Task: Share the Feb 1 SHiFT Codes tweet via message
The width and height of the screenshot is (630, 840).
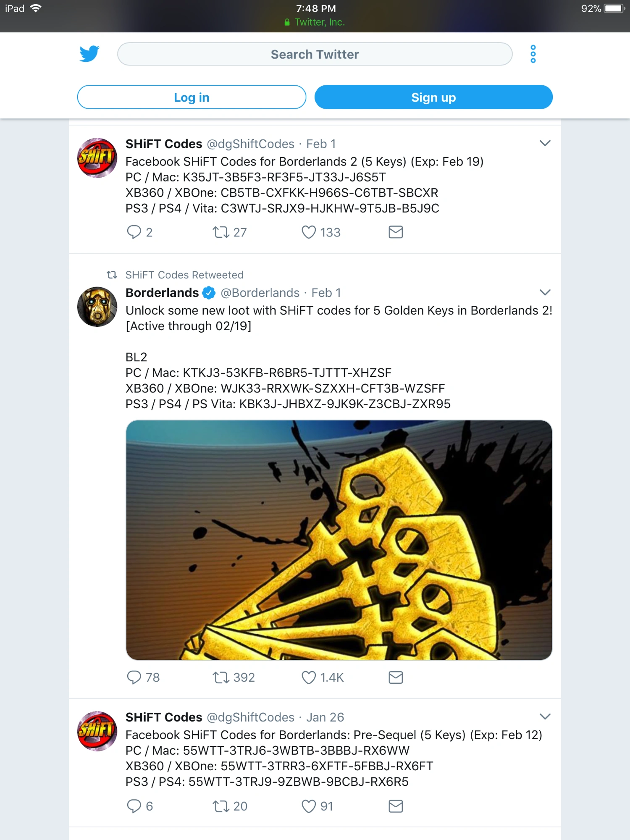Action: (x=396, y=232)
